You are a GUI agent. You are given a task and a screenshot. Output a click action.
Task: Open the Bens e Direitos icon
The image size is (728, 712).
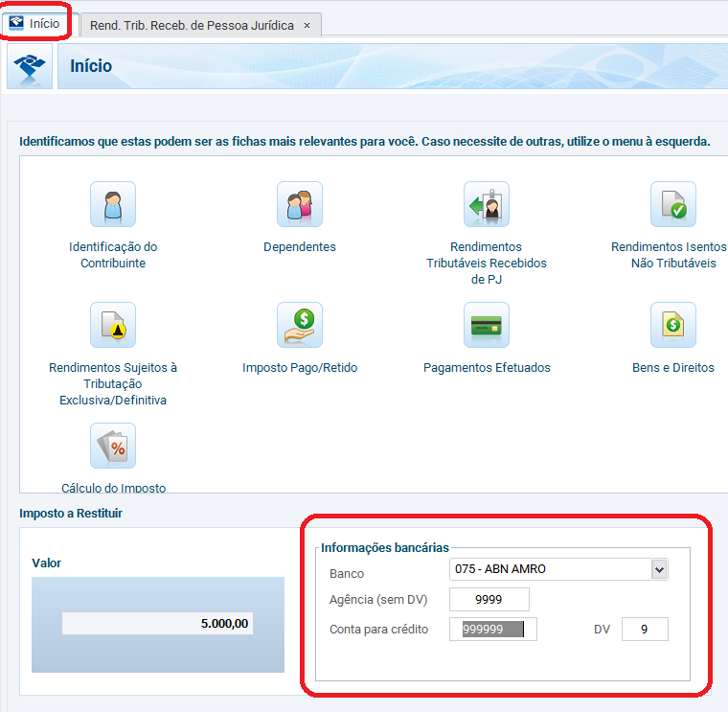672,325
